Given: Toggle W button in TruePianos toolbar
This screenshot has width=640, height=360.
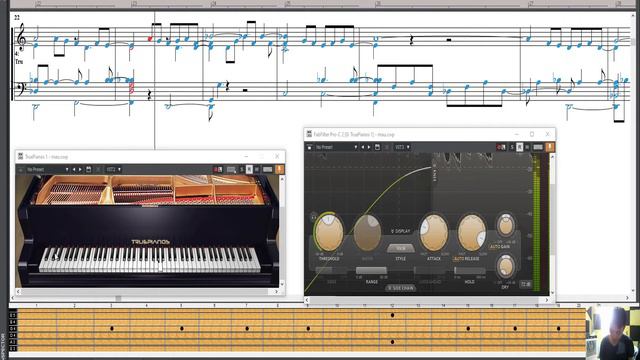Looking at the screenshot, I should point(257,169).
